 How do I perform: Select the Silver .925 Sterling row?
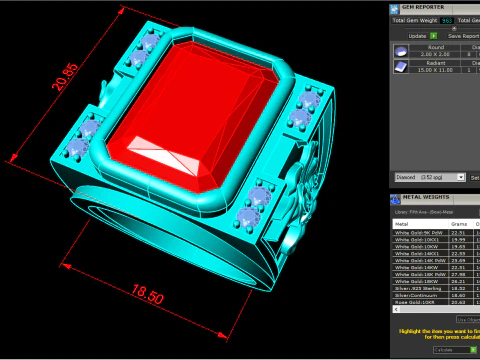(x=436, y=288)
